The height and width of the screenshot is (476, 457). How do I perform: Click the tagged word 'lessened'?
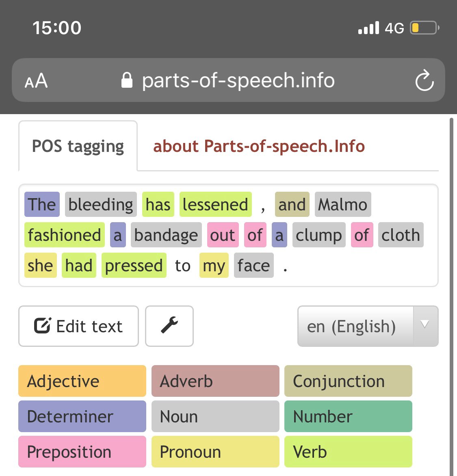click(216, 204)
